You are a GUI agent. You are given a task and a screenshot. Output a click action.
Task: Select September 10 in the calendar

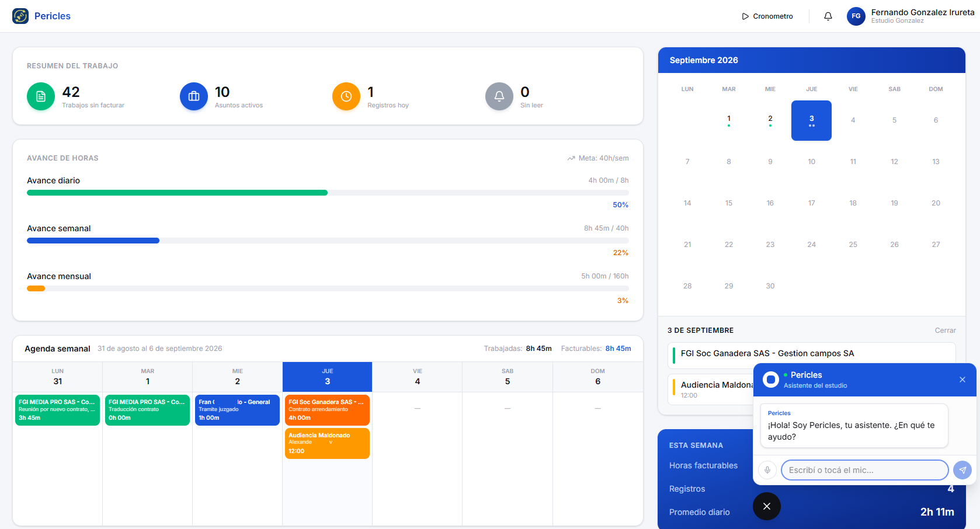[x=811, y=162]
